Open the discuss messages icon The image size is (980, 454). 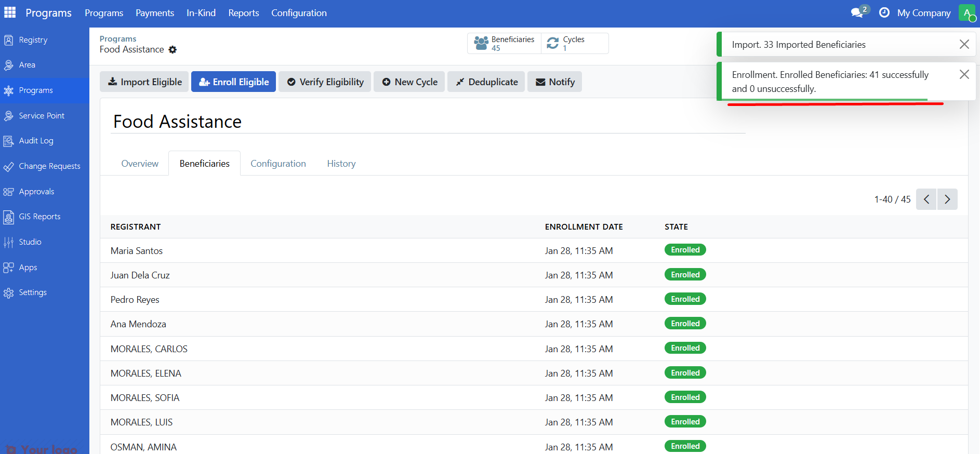click(x=857, y=12)
